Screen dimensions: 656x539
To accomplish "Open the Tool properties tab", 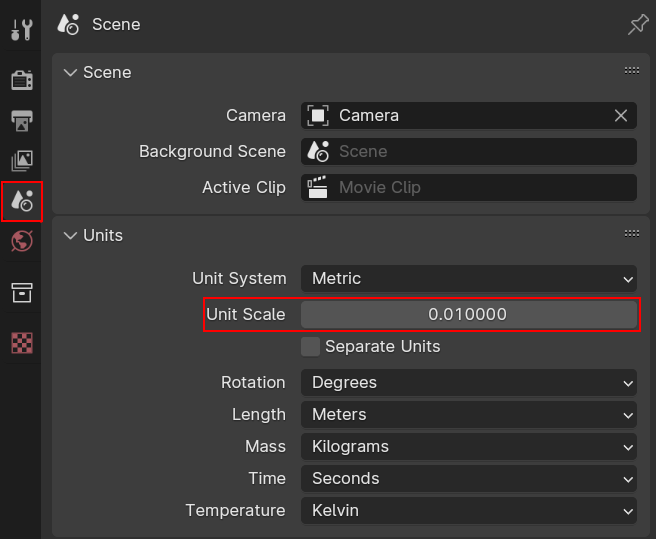I will click(x=22, y=30).
